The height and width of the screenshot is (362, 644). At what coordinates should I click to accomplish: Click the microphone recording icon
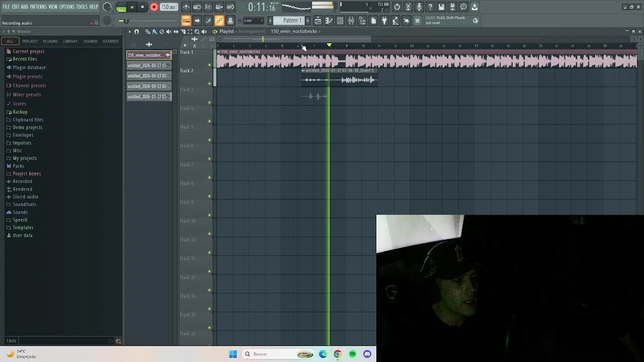tap(419, 7)
